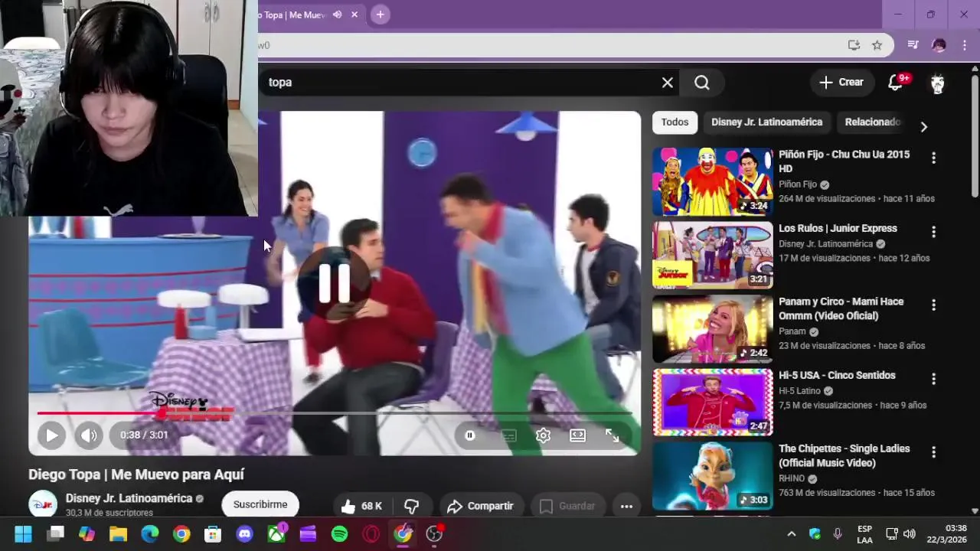Open Los Rulos Junior Express thumbnail

click(712, 255)
